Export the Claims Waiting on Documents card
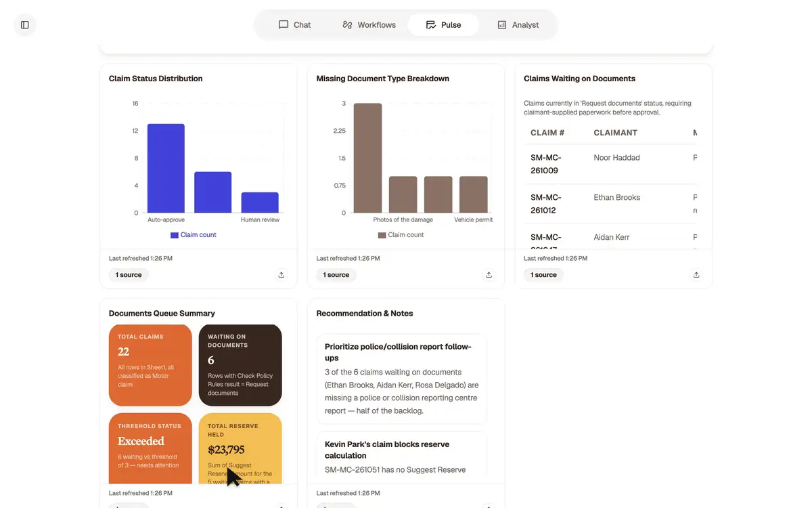 (x=696, y=275)
